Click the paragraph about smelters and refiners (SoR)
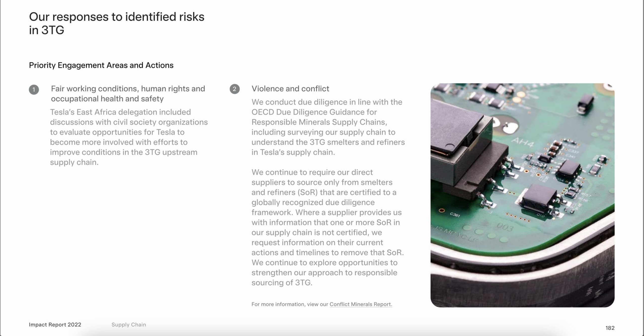This screenshot has height=336, width=644. tap(328, 227)
